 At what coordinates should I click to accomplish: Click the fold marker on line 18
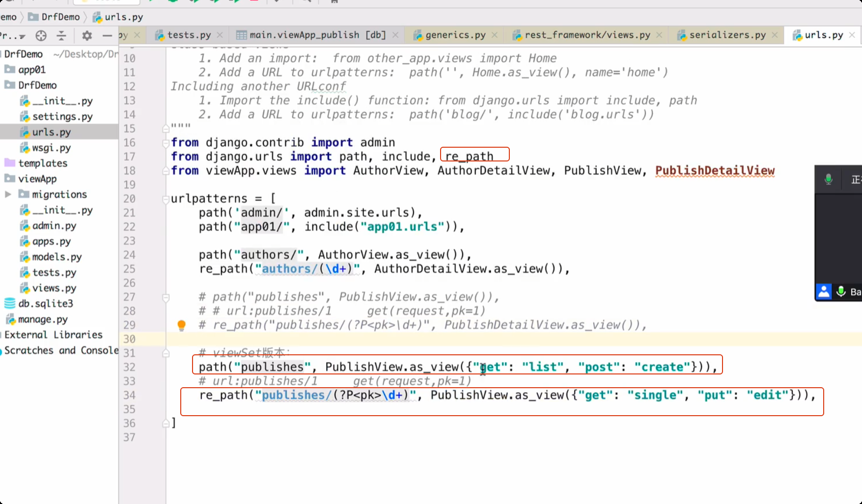(x=166, y=171)
